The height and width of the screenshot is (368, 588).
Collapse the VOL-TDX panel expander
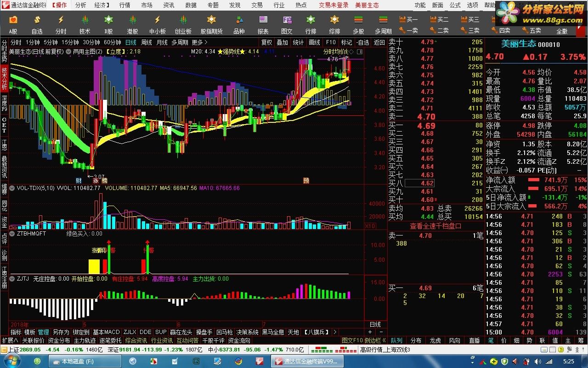tap(12, 188)
